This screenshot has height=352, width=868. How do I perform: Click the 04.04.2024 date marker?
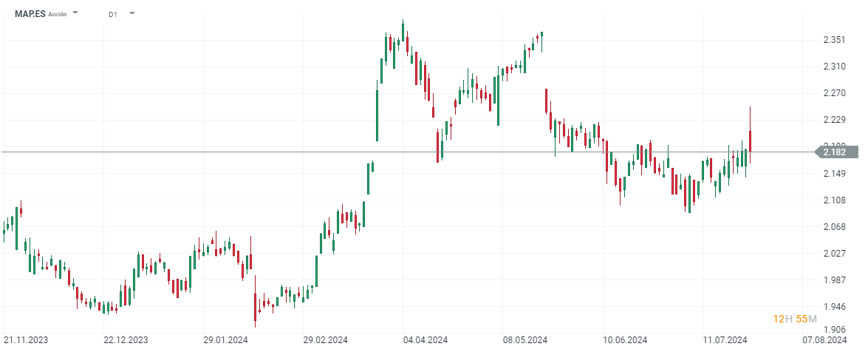click(x=425, y=340)
